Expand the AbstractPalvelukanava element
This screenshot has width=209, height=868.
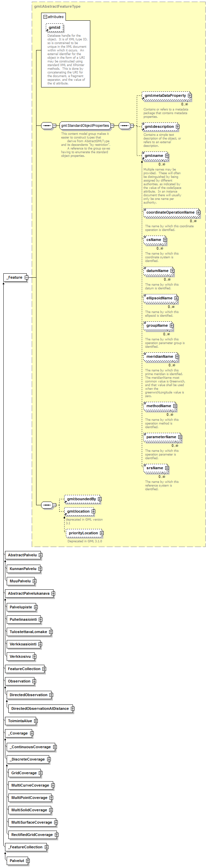coord(54,593)
